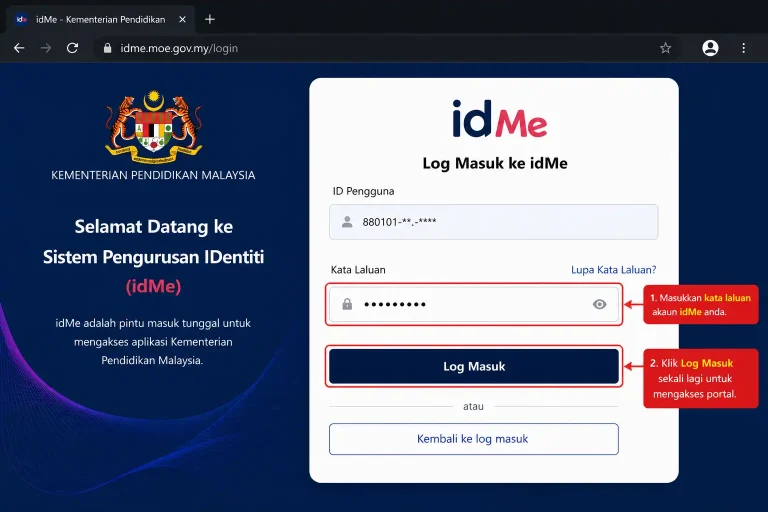
Task: Open the browser three-dot menu
Action: (744, 48)
